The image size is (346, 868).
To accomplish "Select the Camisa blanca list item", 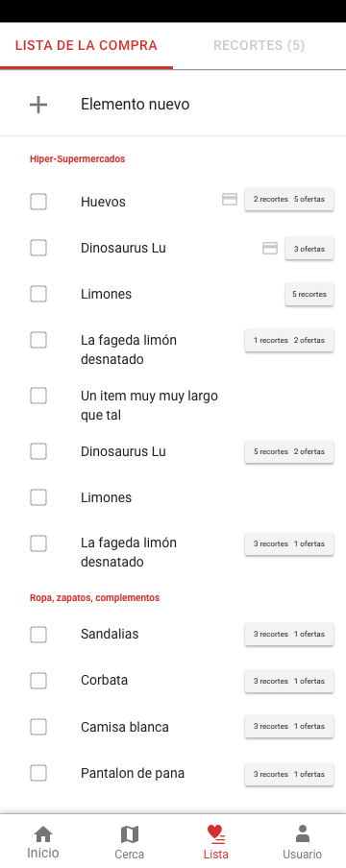I will [x=125, y=727].
